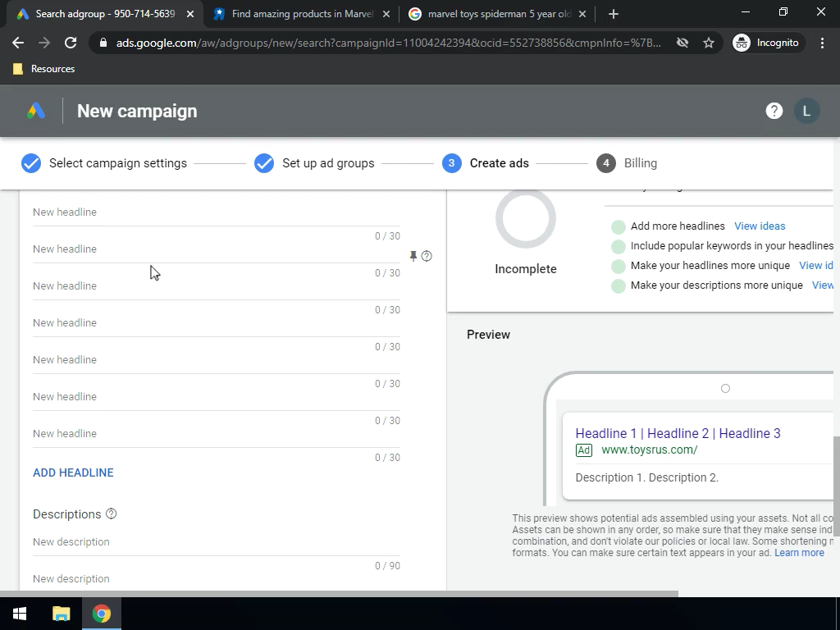Click the site lock icon in address bar

point(103,43)
